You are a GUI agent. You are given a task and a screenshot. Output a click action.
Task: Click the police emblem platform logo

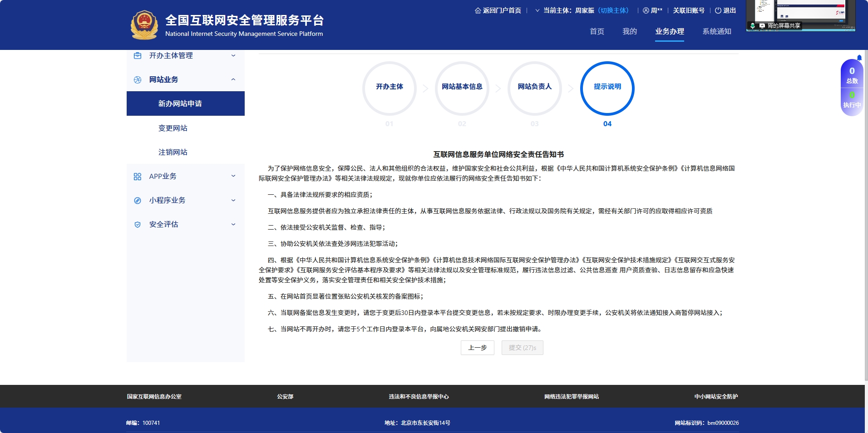pyautogui.click(x=144, y=25)
